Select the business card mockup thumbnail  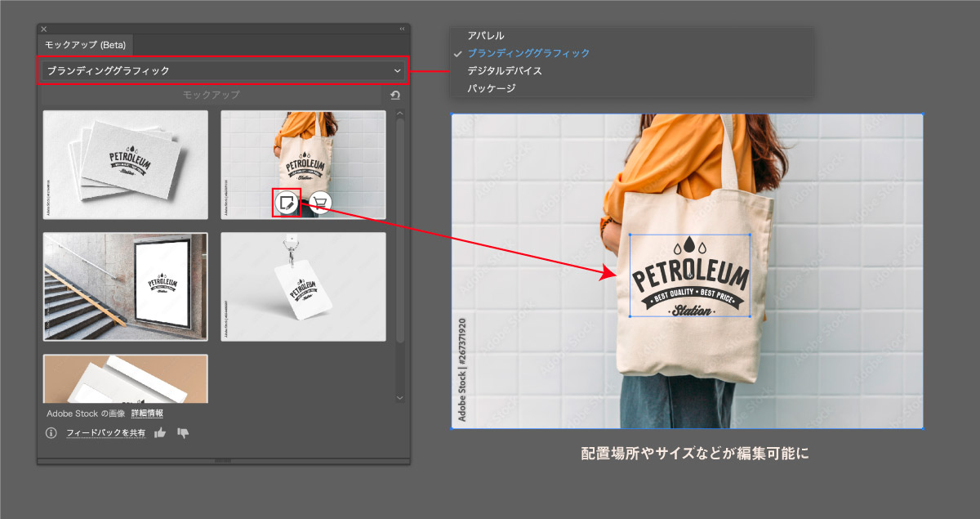[x=125, y=165]
